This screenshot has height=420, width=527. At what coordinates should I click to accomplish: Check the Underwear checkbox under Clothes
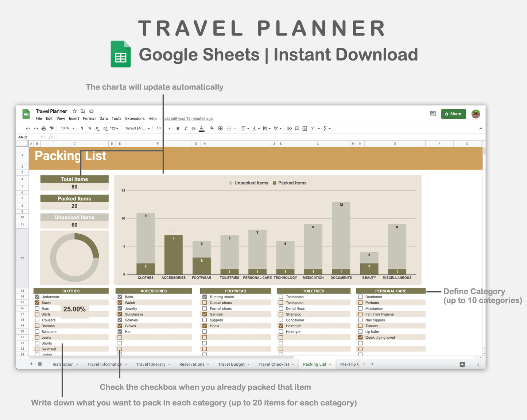pos(37,297)
